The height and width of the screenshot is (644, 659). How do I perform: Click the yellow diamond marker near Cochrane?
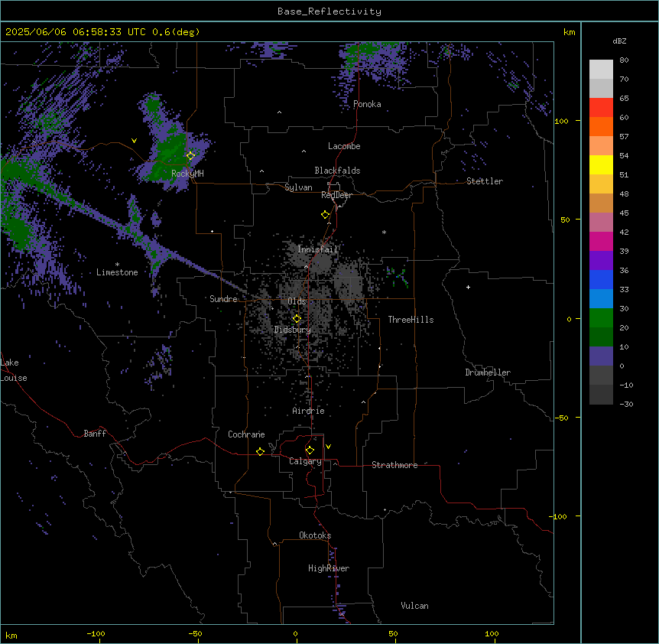(260, 451)
